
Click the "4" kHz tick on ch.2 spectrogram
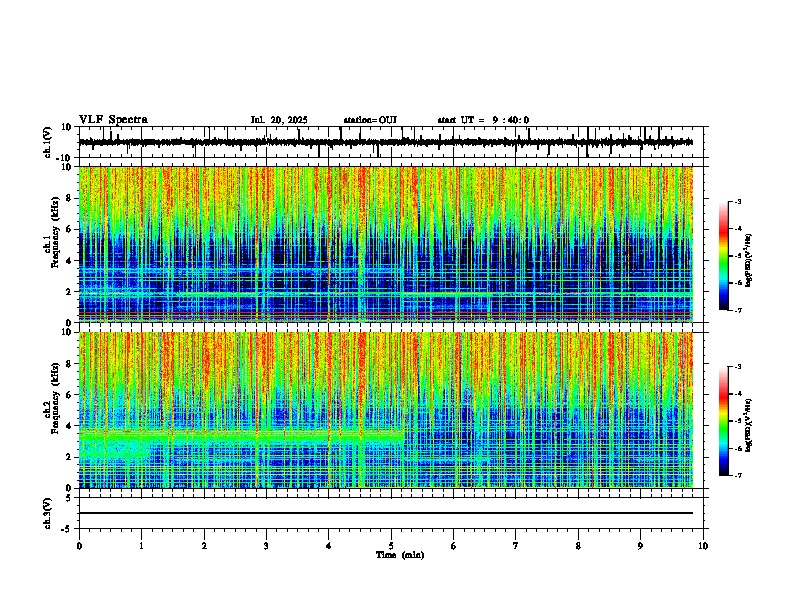click(x=71, y=426)
